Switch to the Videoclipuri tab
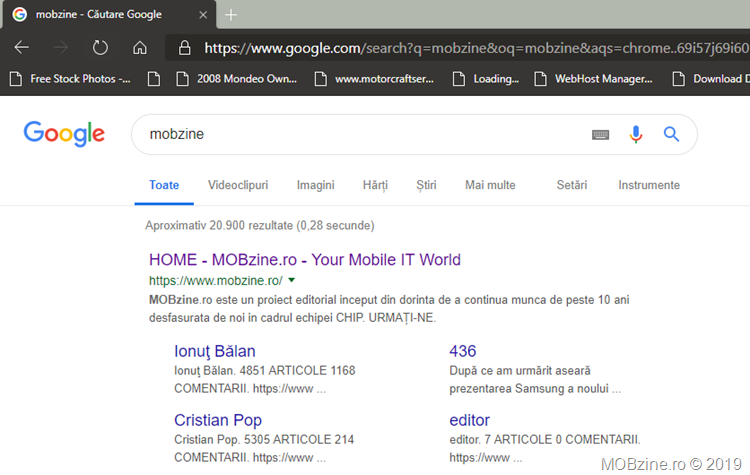 (x=238, y=185)
